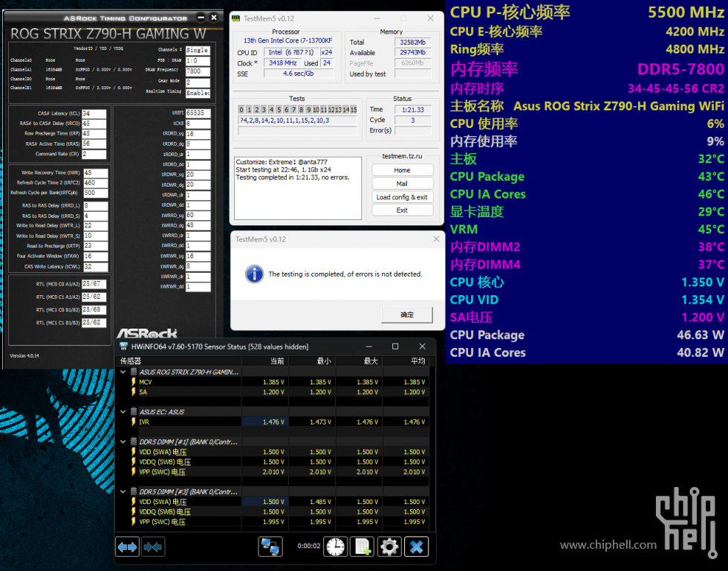Click the 平均 column header
The image size is (728, 571).
[x=406, y=361]
